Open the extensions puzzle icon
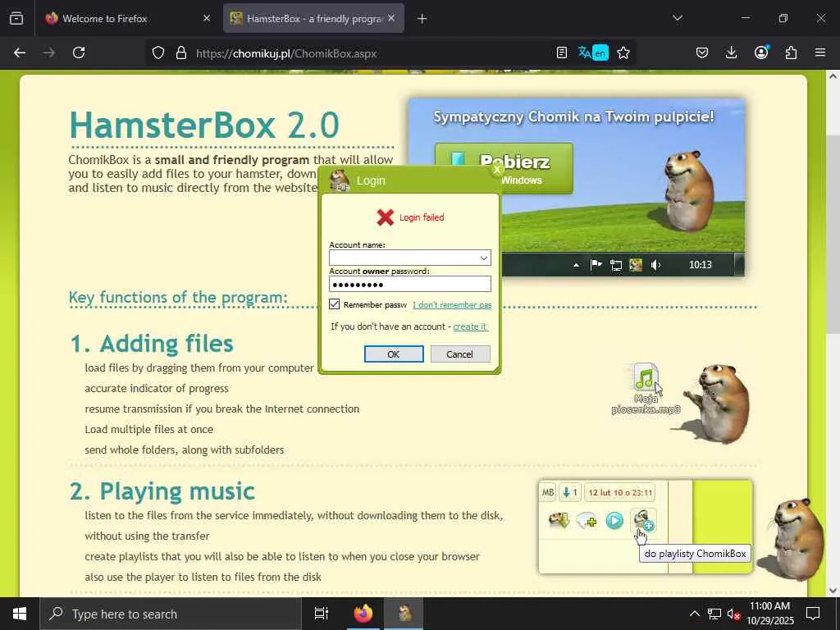The width and height of the screenshot is (840, 630). click(791, 52)
